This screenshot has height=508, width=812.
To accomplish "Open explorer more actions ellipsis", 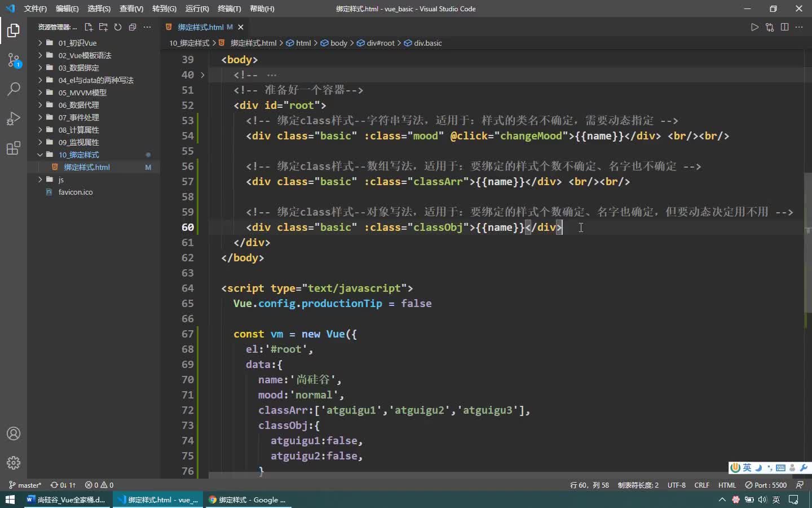I will (147, 27).
